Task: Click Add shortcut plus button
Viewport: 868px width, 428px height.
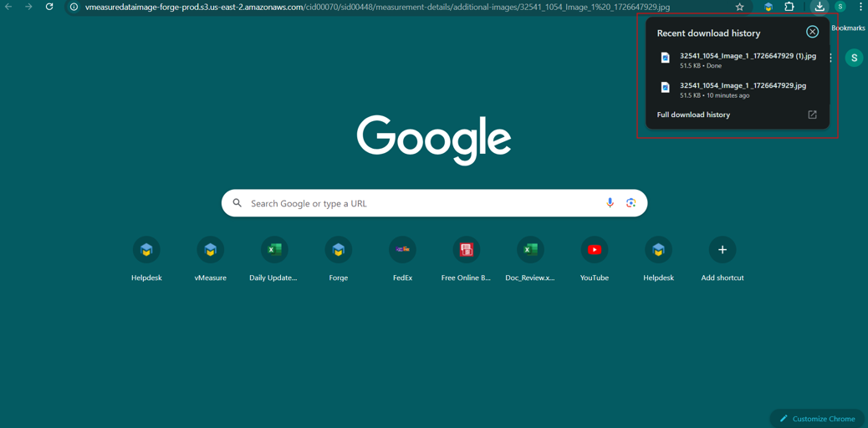Action: [x=722, y=250]
